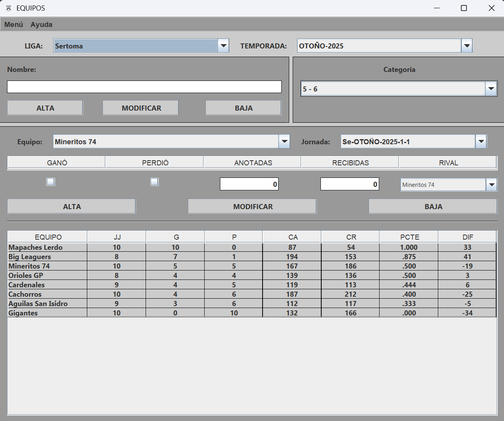This screenshot has width=504, height=421.
Task: Click the Nombre text input field
Action: click(x=144, y=87)
